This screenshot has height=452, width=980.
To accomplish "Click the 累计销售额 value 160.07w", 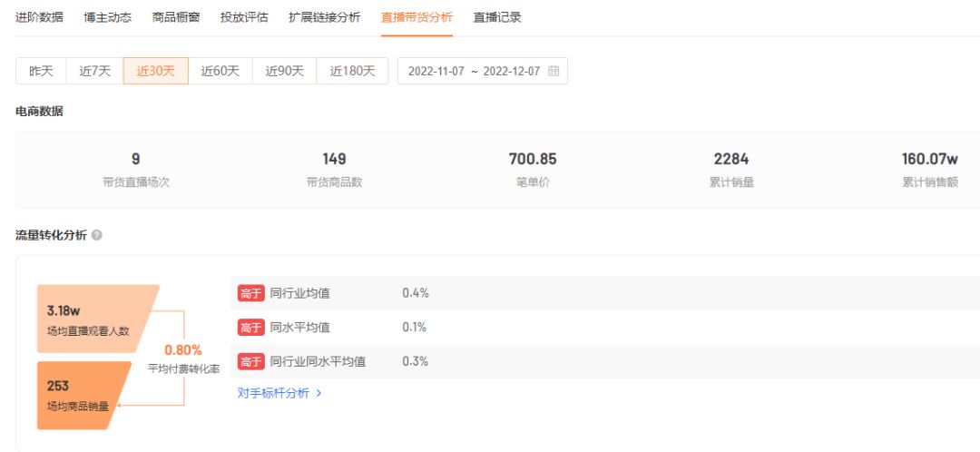I will 929,159.
